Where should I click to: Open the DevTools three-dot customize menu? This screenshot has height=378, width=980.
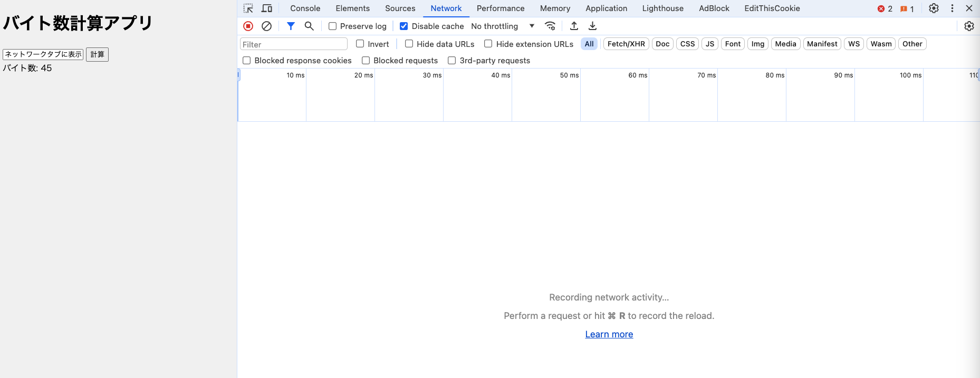point(952,8)
